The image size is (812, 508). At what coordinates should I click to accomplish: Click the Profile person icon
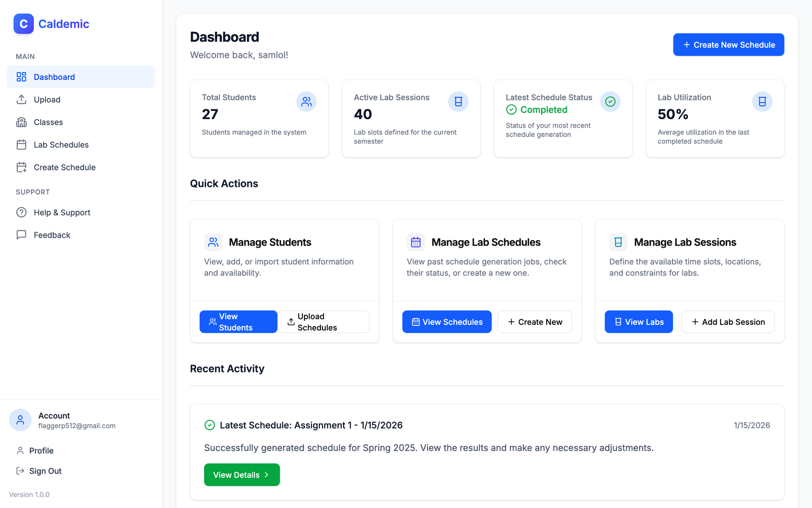[20, 450]
